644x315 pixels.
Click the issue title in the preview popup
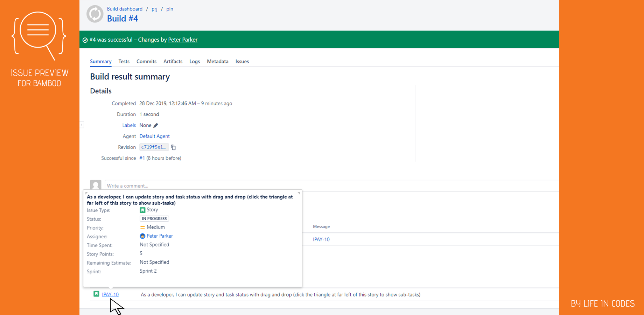coord(190,200)
